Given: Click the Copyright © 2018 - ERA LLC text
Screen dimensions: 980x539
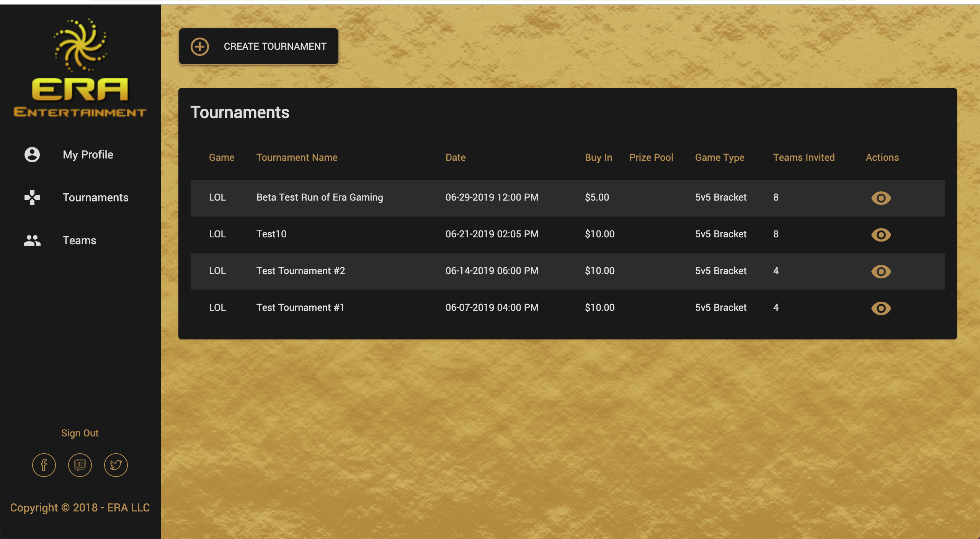Looking at the screenshot, I should 80,508.
